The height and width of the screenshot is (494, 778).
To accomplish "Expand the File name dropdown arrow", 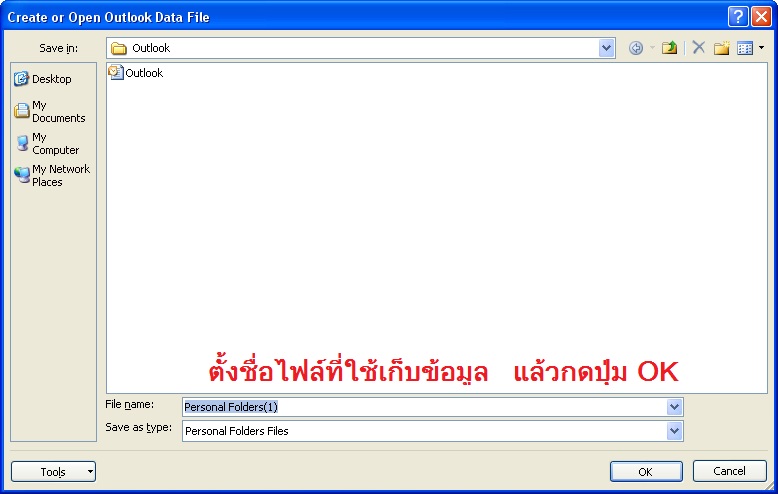I will [x=674, y=407].
